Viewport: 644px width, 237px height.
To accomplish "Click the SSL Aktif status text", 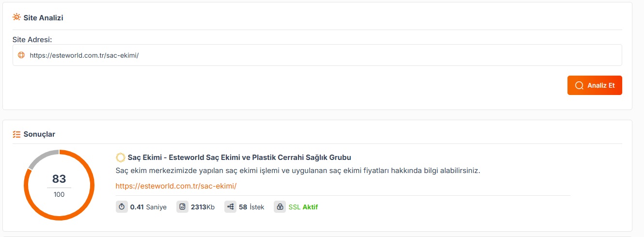I will pyautogui.click(x=303, y=207).
